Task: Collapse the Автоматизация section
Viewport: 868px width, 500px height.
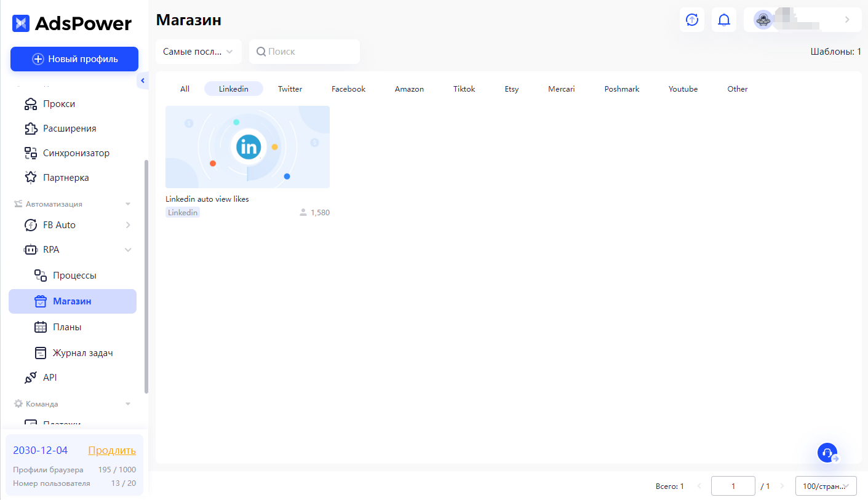Action: pyautogui.click(x=128, y=204)
